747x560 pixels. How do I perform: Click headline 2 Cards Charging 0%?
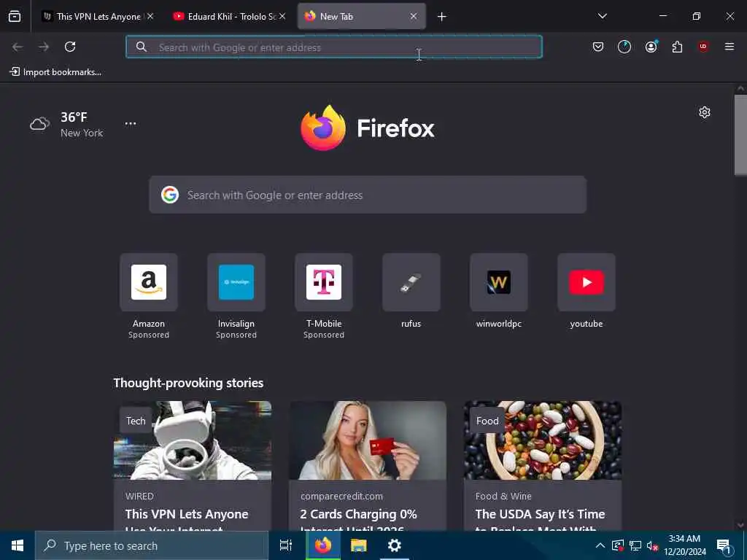point(358,514)
